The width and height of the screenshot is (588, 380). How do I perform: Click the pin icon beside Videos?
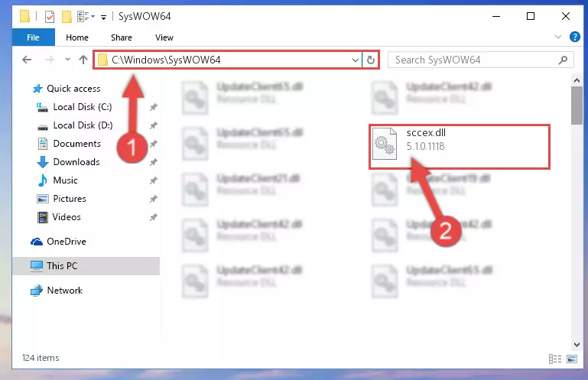pos(154,217)
